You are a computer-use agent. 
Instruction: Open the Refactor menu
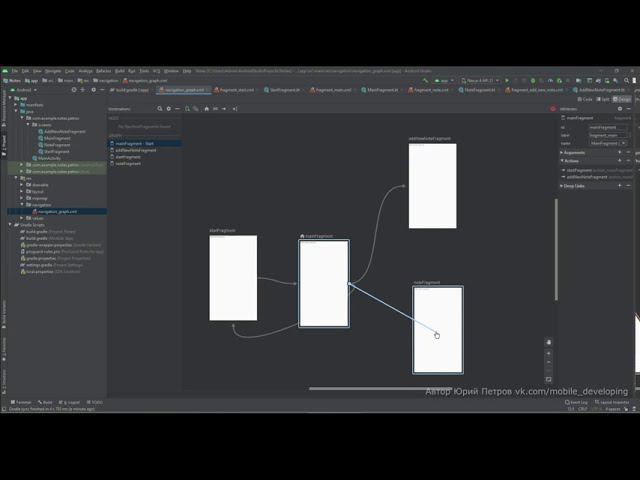point(104,71)
